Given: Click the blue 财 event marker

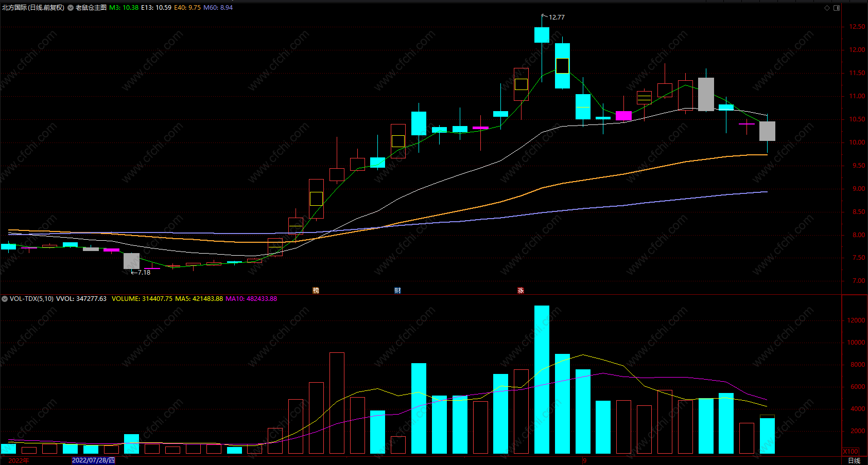Looking at the screenshot, I should (x=397, y=291).
